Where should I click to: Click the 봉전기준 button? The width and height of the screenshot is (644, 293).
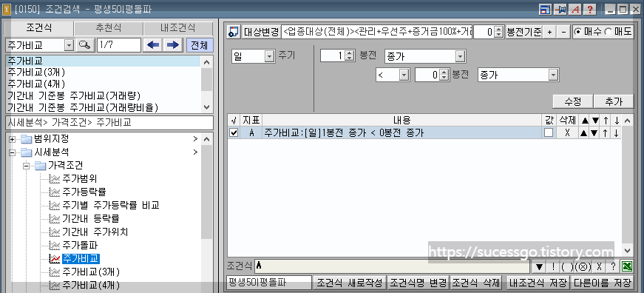click(523, 32)
